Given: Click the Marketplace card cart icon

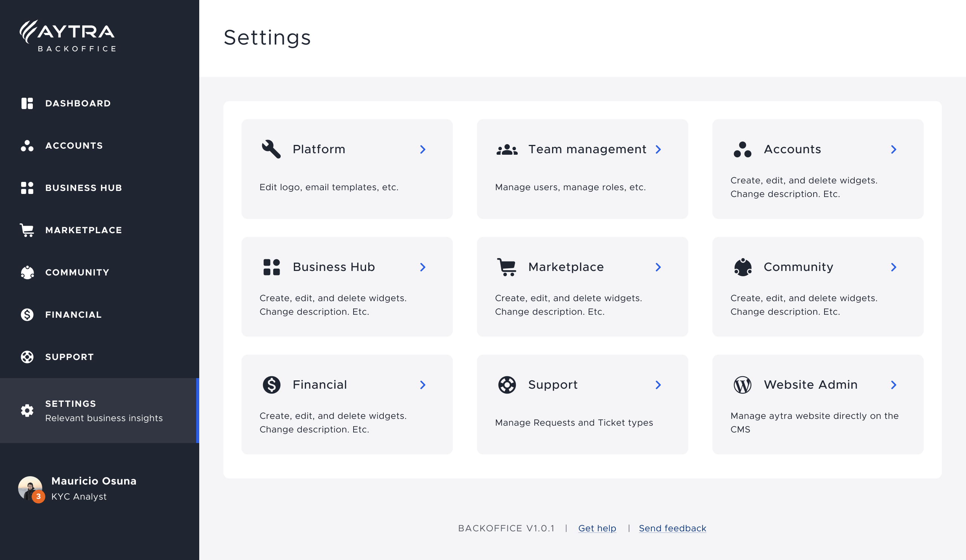Looking at the screenshot, I should [507, 267].
